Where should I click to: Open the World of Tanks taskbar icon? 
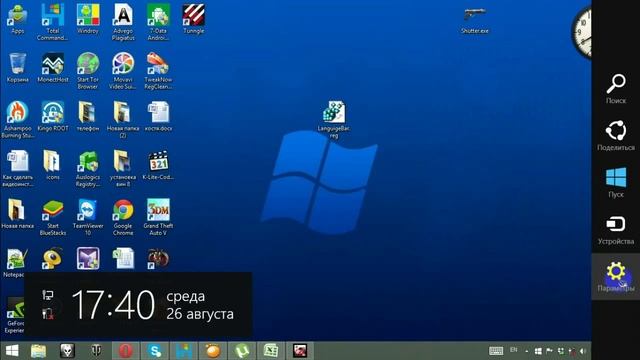pyautogui.click(x=96, y=351)
